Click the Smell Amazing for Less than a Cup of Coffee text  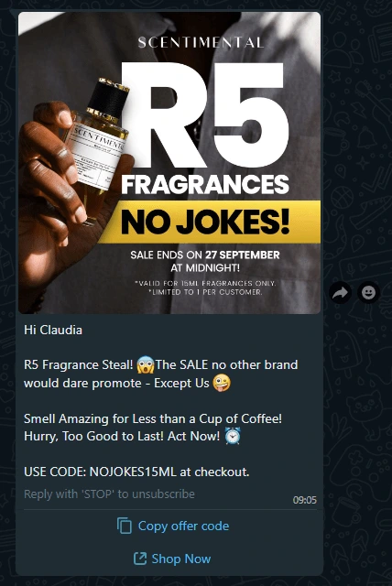tap(153, 418)
